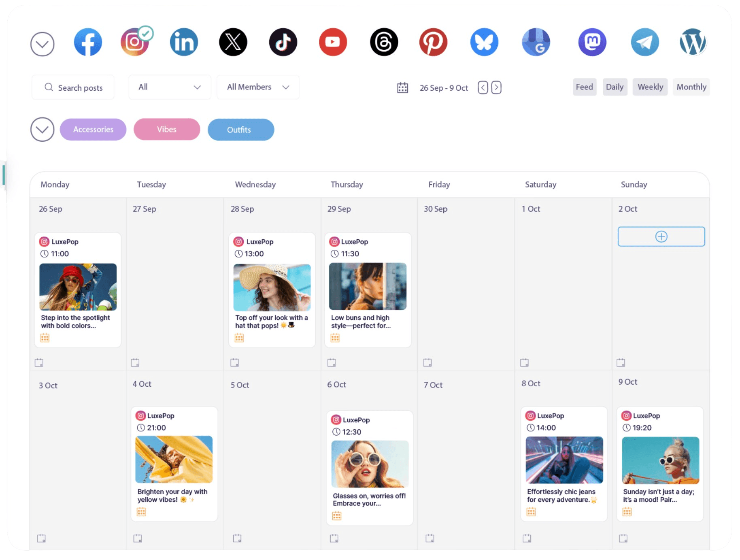This screenshot has width=740, height=560.
Task: Click the calendar icon on 11:00 post card
Action: (x=45, y=338)
